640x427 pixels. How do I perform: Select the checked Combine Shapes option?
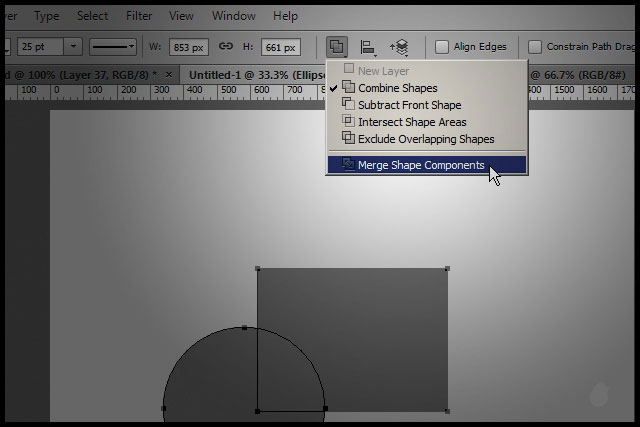pos(397,88)
